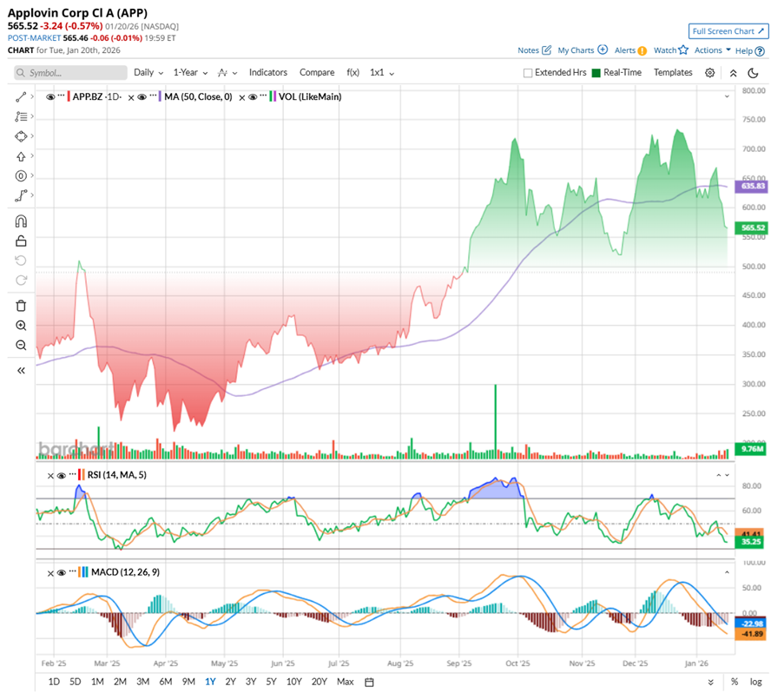The image size is (784, 693).
Task: Click the undo arrow icon
Action: pos(21,260)
